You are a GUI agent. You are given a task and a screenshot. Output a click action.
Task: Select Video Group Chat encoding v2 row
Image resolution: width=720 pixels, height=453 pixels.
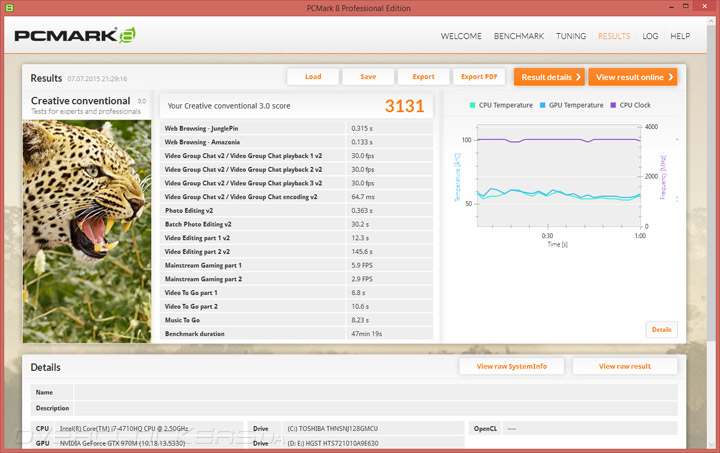pyautogui.click(x=296, y=196)
